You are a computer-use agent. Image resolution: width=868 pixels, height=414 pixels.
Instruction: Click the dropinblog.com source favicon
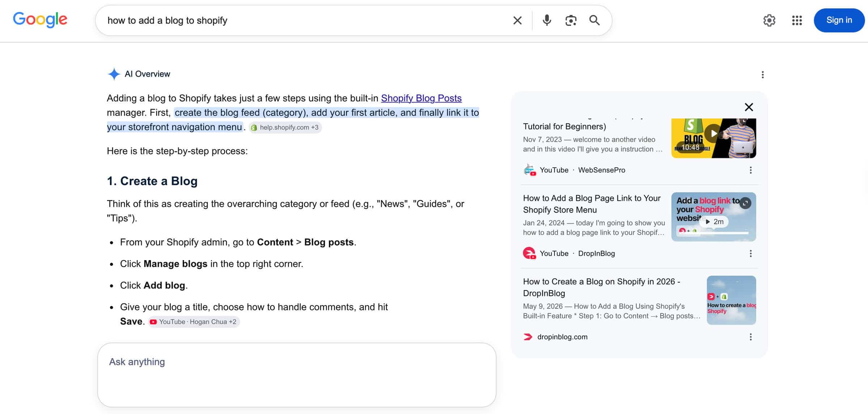(528, 337)
